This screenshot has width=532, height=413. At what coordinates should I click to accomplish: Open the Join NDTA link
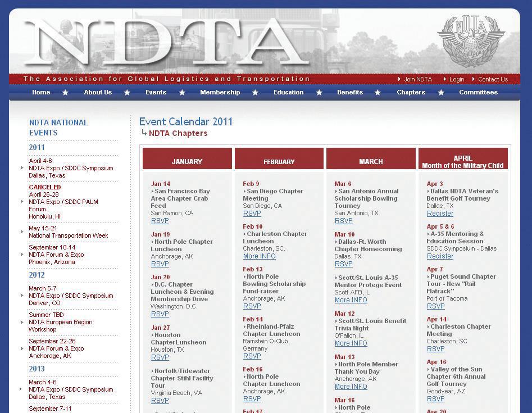point(417,79)
